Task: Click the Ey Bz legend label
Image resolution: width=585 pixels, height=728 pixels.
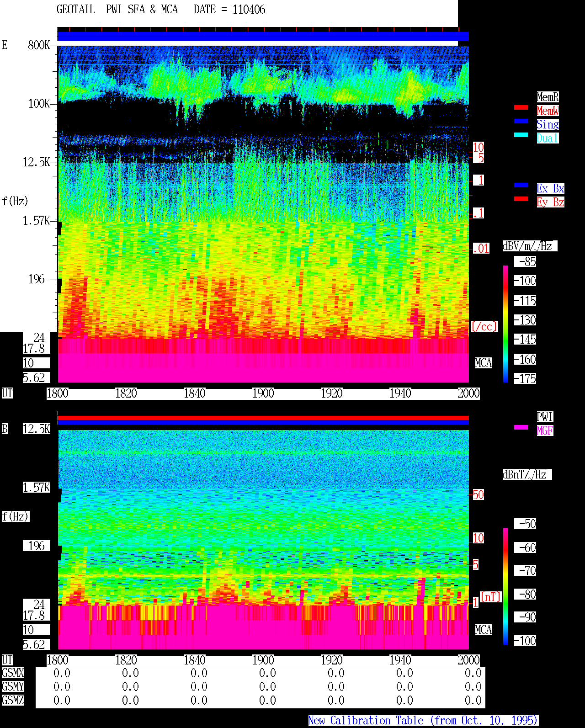Action: pos(550,202)
